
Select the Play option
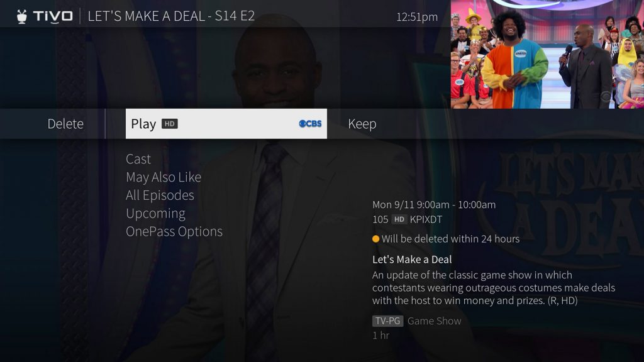click(x=226, y=124)
